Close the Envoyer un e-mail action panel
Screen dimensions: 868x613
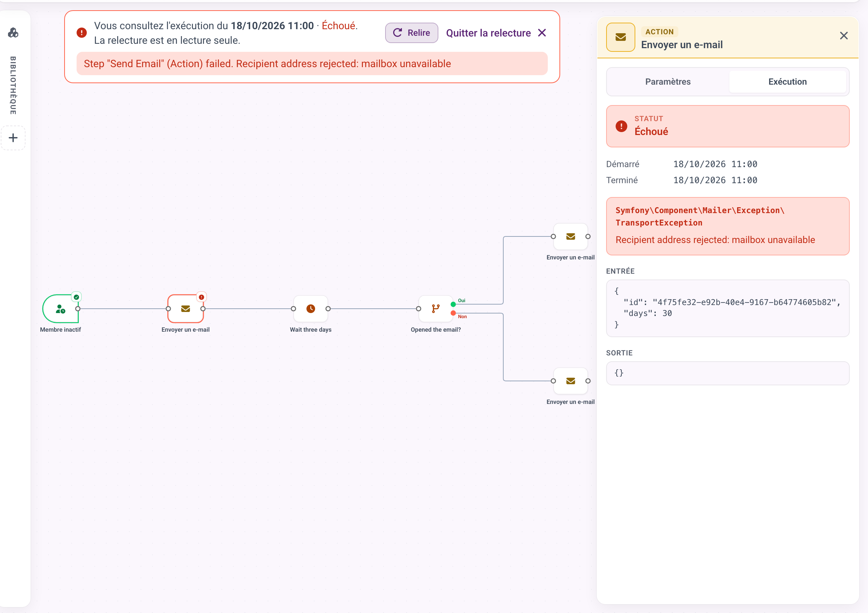coord(844,35)
